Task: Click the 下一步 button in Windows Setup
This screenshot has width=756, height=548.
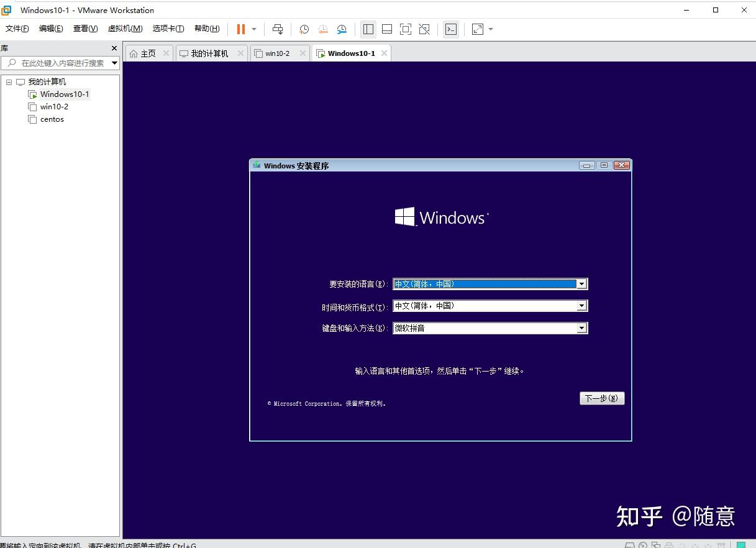Action: (x=601, y=398)
